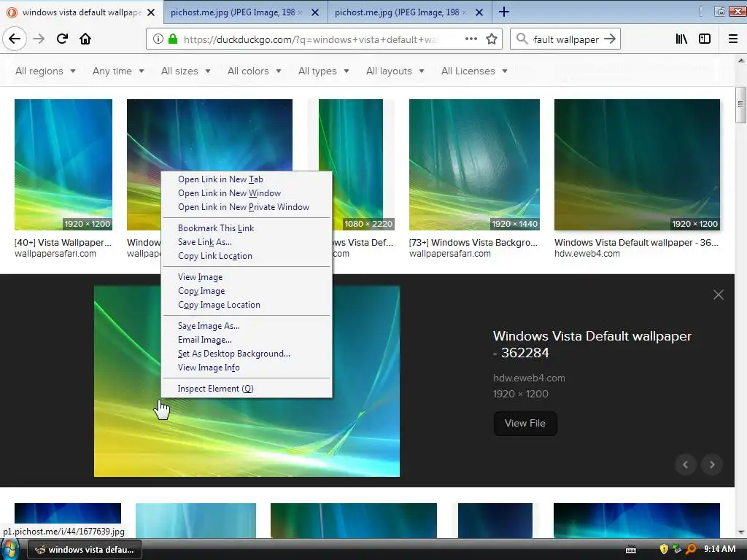Select View Image Info
Viewport: 747px width, 560px height.
coord(247,367)
